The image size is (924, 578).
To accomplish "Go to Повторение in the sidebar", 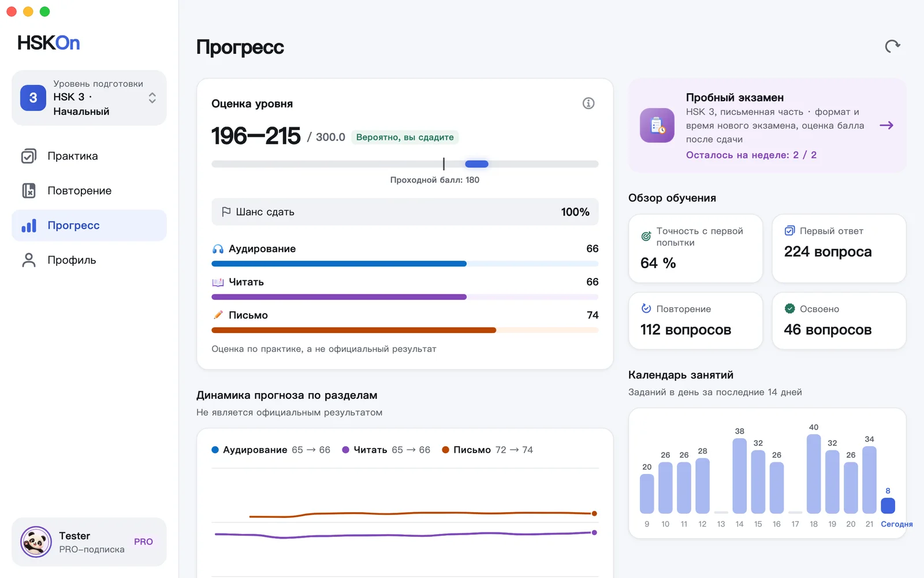I will (x=89, y=191).
